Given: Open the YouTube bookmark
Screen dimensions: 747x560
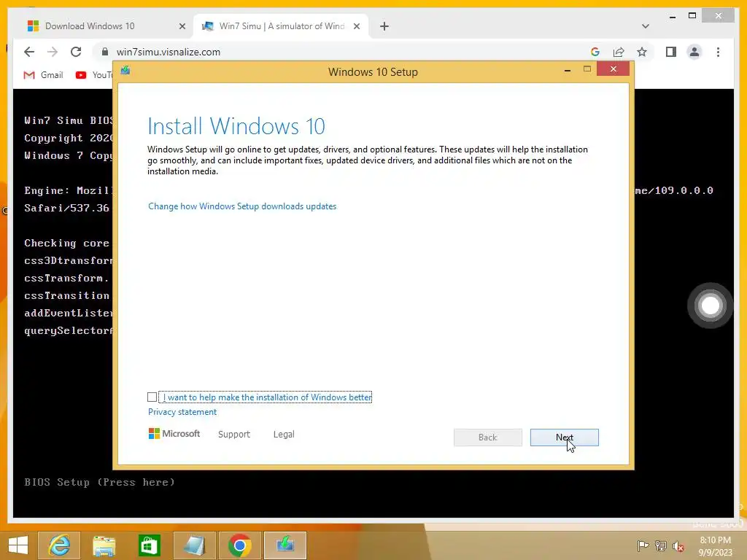Looking at the screenshot, I should (x=93, y=75).
